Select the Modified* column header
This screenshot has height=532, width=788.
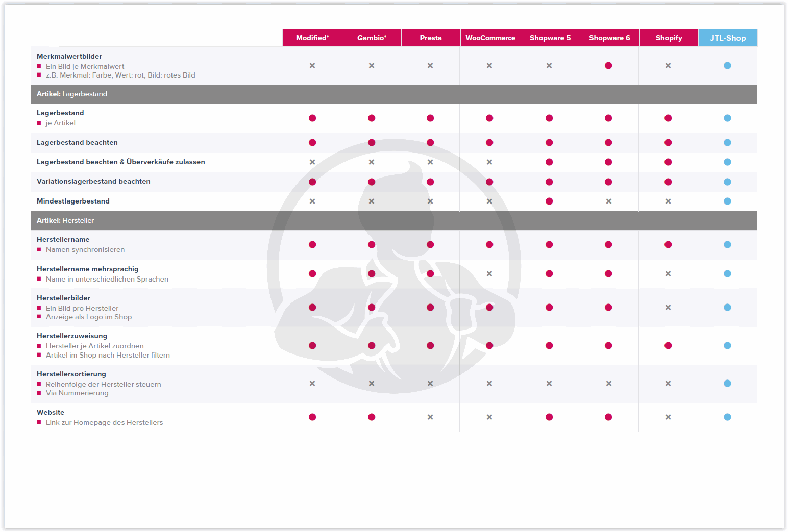[x=312, y=38]
